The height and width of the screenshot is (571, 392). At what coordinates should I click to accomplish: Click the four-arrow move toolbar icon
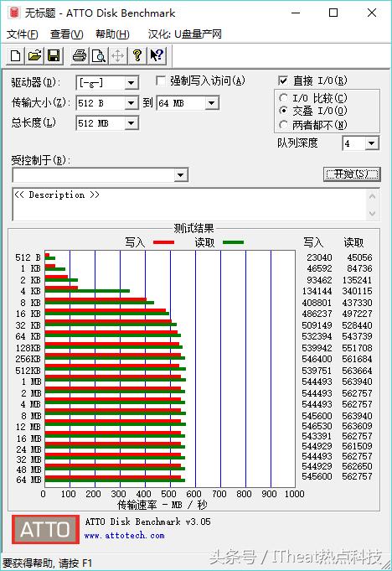(x=118, y=55)
